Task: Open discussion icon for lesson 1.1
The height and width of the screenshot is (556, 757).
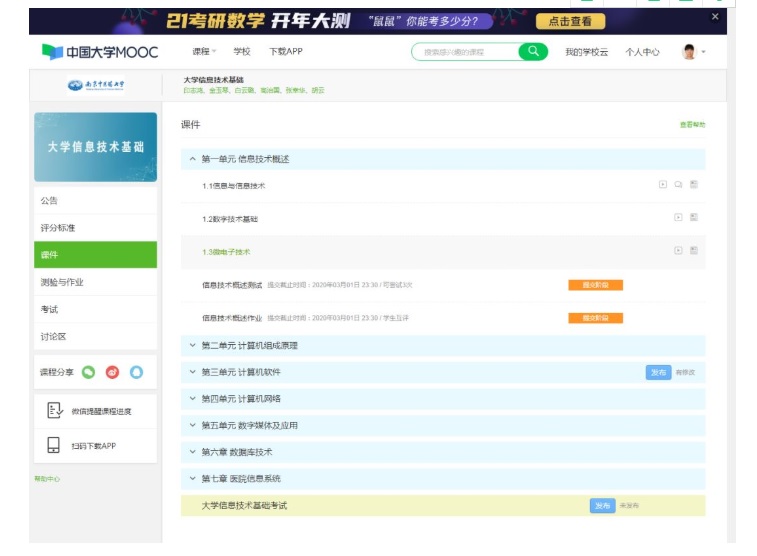Action: [x=678, y=184]
